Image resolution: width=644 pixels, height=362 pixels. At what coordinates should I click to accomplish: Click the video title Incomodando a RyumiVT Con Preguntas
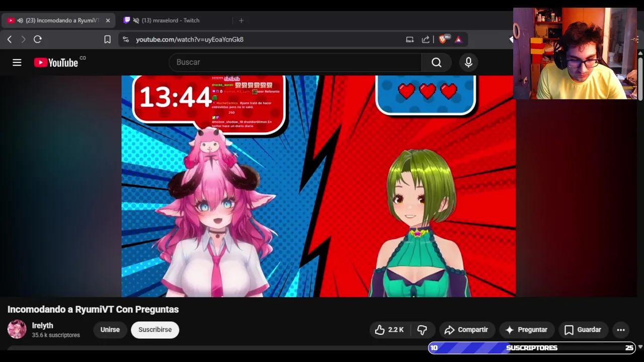[93, 309]
